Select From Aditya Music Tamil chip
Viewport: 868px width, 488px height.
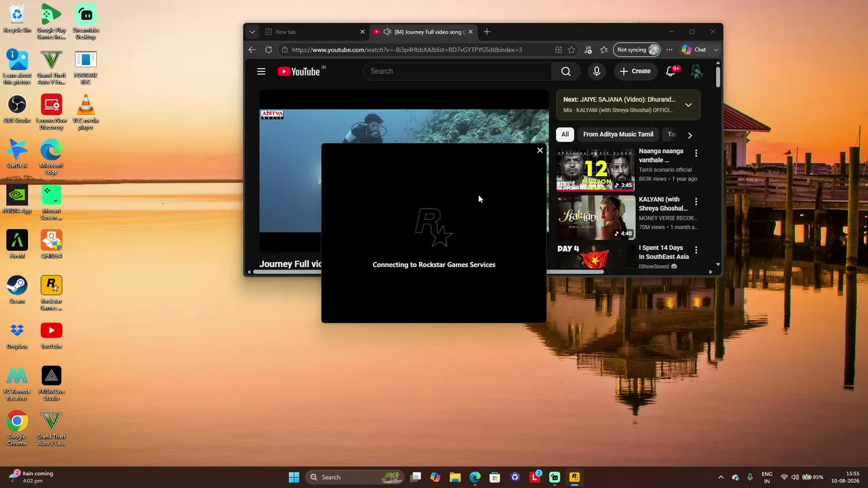(618, 134)
